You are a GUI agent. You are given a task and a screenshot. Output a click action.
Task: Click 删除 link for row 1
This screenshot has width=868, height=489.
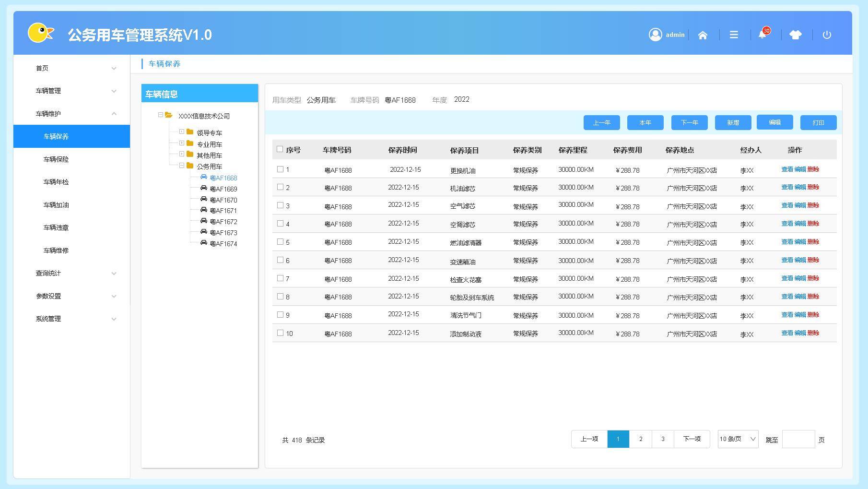tap(813, 169)
